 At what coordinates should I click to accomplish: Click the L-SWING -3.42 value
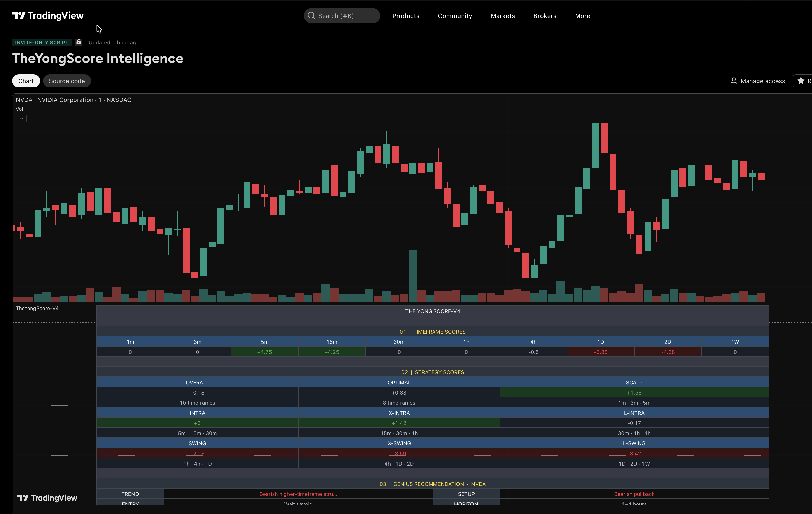pyautogui.click(x=634, y=453)
